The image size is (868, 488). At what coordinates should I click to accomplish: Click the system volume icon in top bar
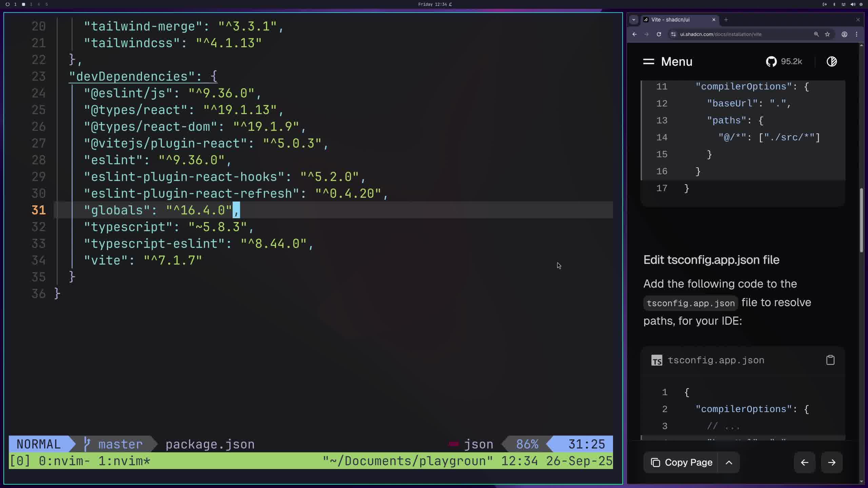853,4
